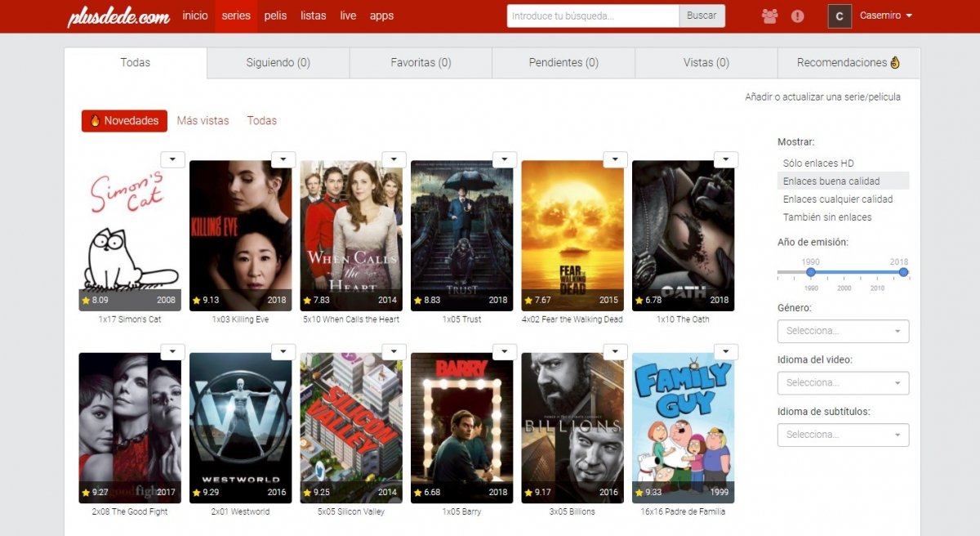The image size is (980, 536).
Task: Click the 1990 year slider handle
Action: click(811, 272)
